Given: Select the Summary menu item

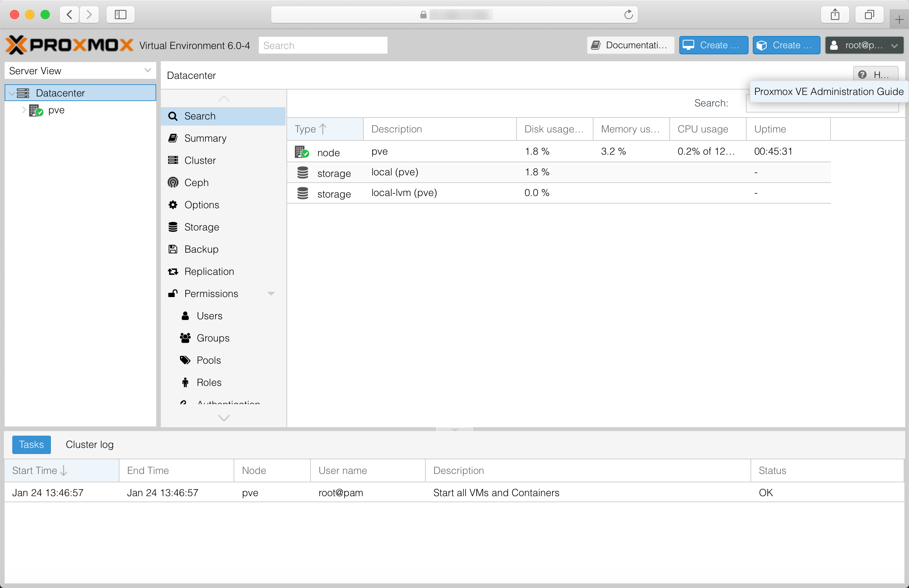Looking at the screenshot, I should click(x=205, y=138).
